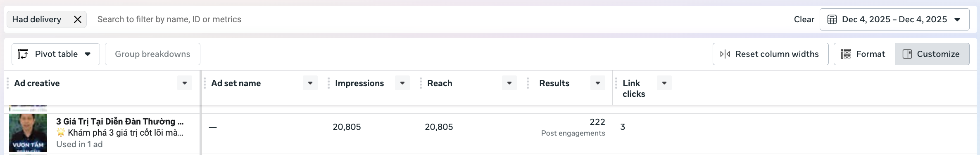The image size is (980, 155).
Task: Open the Vươn Tầm ad creative thumbnail
Action: click(x=28, y=133)
